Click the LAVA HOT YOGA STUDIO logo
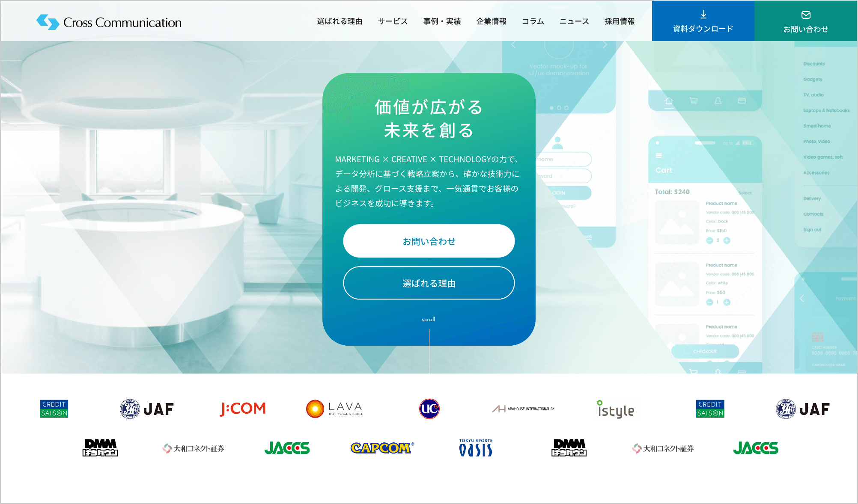Viewport: 858px width, 504px height. point(333,408)
